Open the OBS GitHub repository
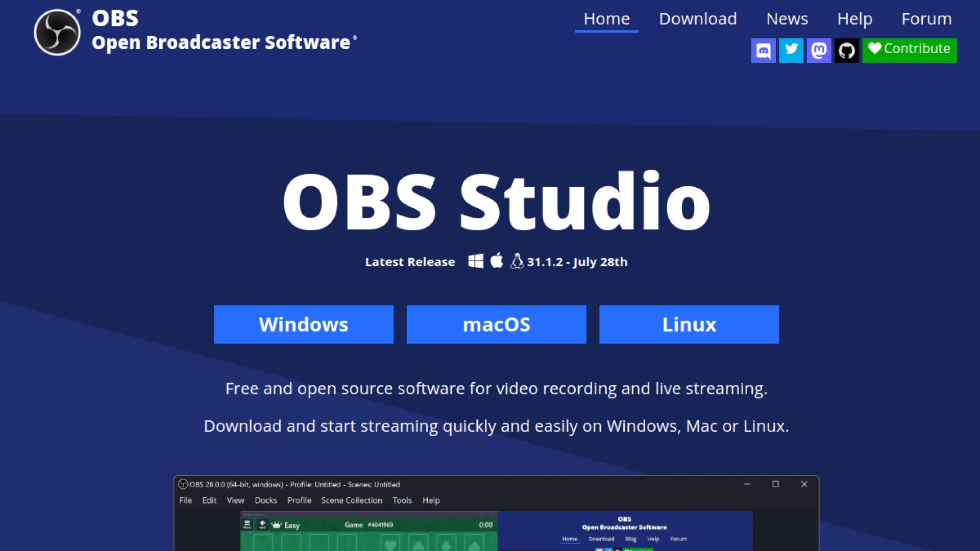Viewport: 980px width, 551px height. point(847,50)
